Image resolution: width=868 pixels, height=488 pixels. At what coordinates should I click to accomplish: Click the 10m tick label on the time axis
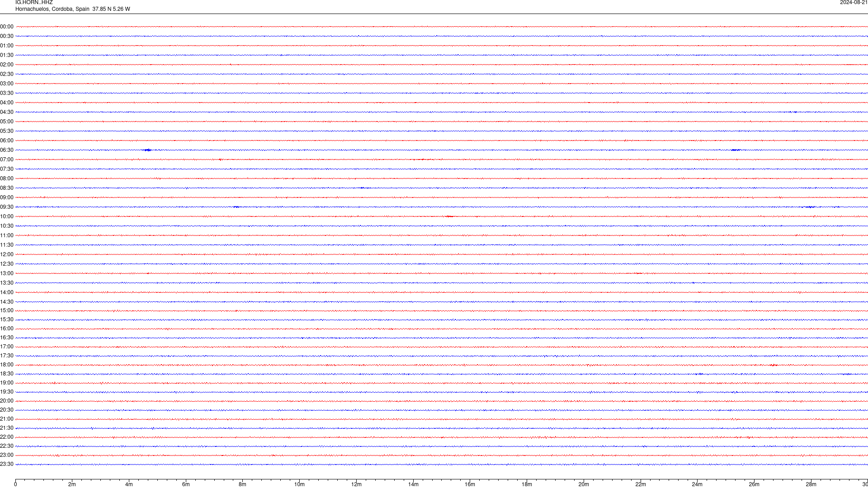pyautogui.click(x=299, y=484)
